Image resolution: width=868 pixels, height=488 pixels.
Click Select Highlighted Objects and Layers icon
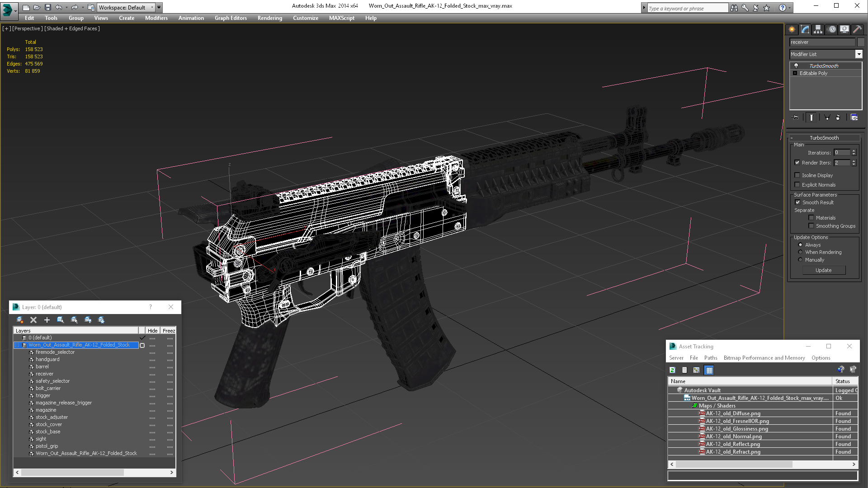point(61,320)
